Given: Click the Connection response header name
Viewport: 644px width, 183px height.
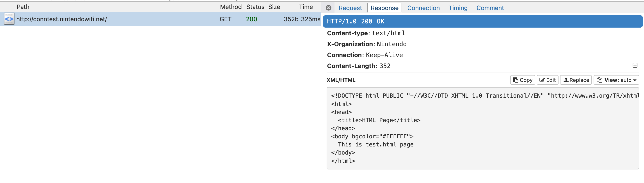Looking at the screenshot, I should (x=344, y=55).
